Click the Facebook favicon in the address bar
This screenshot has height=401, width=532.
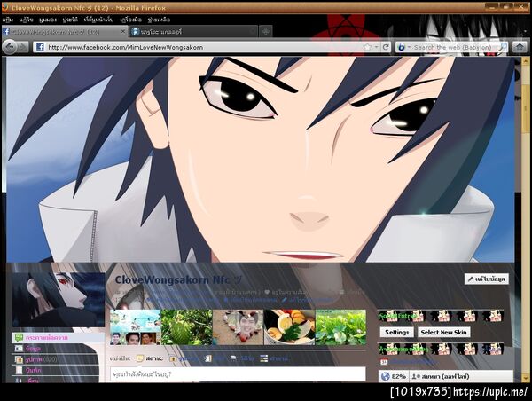(40, 47)
